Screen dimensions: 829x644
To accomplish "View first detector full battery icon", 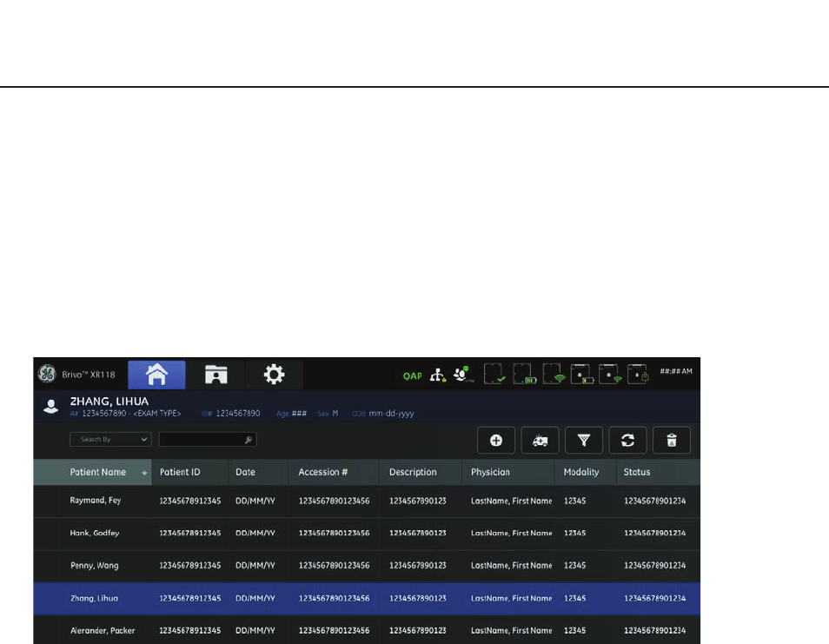I will tap(525, 374).
